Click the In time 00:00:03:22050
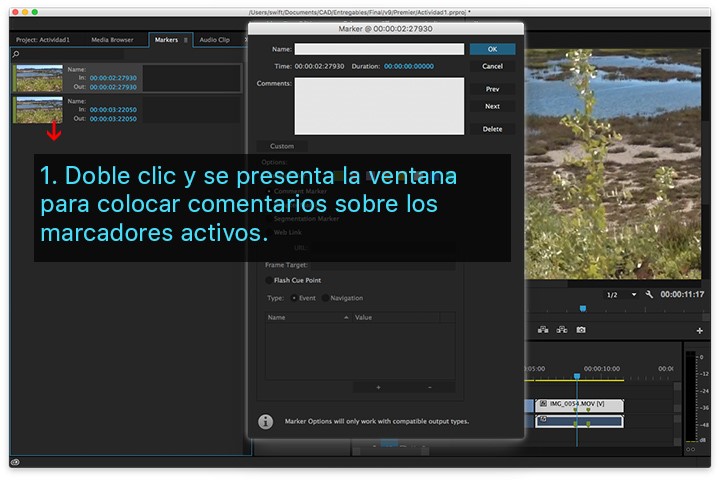This screenshot has width=720, height=480. (113, 110)
